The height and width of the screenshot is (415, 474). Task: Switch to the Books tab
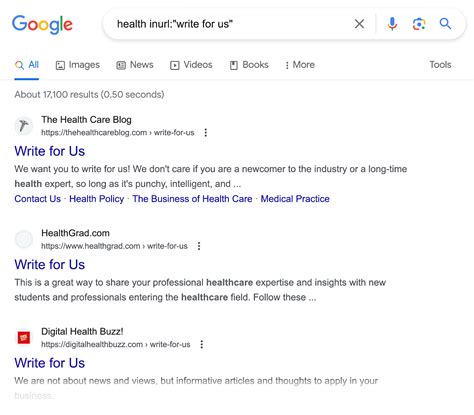[249, 65]
